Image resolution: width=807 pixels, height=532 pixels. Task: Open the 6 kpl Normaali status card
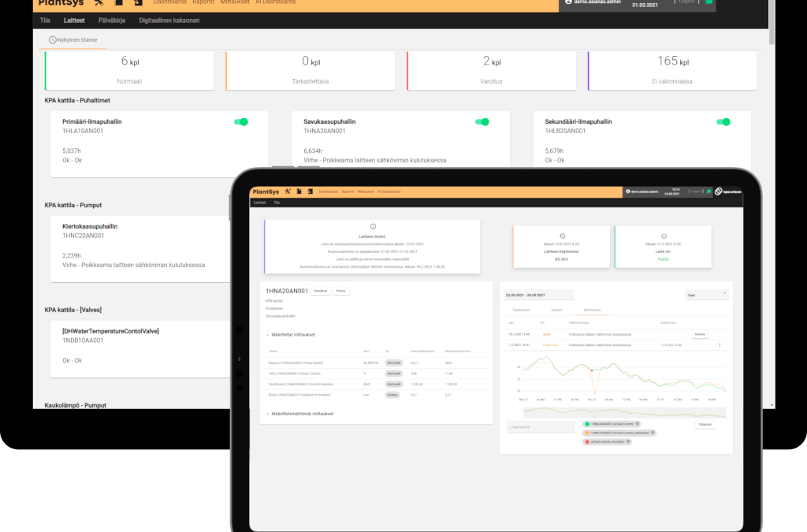(129, 70)
